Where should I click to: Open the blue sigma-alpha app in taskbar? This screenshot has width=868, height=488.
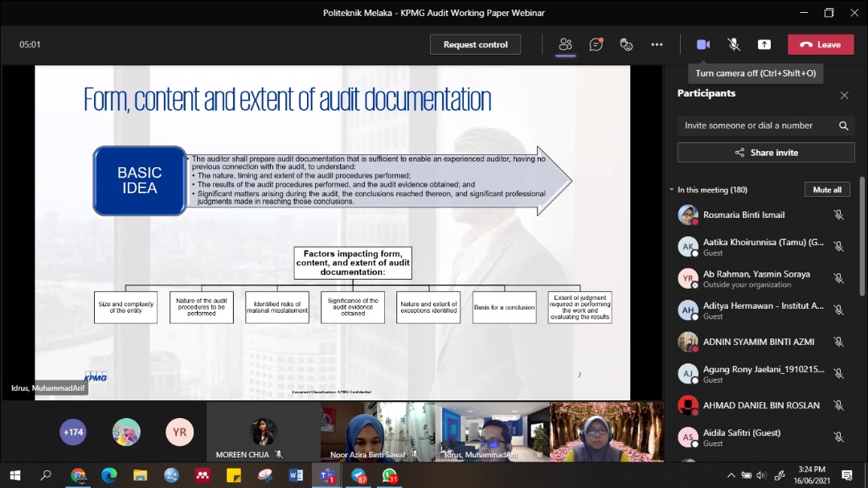pyautogui.click(x=171, y=475)
